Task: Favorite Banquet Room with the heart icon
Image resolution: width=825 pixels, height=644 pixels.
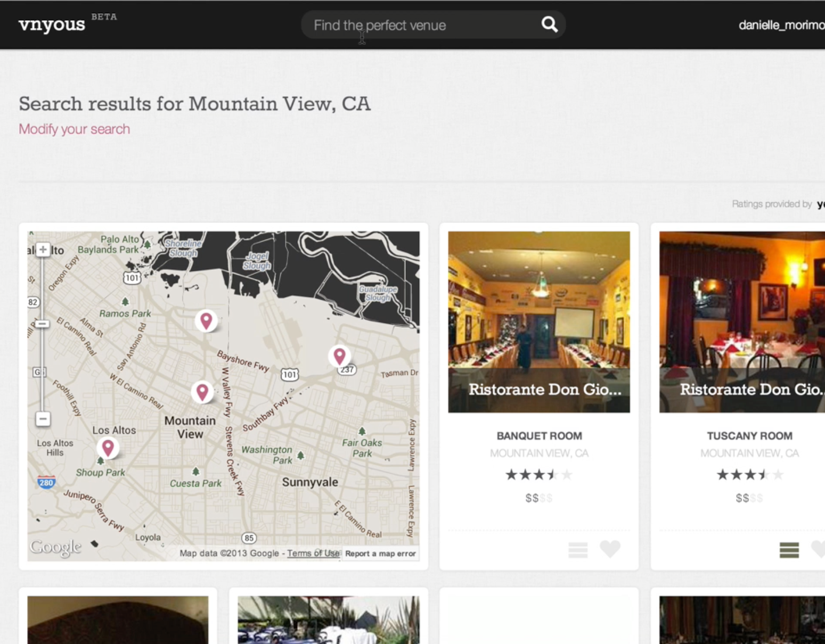Action: click(610, 549)
